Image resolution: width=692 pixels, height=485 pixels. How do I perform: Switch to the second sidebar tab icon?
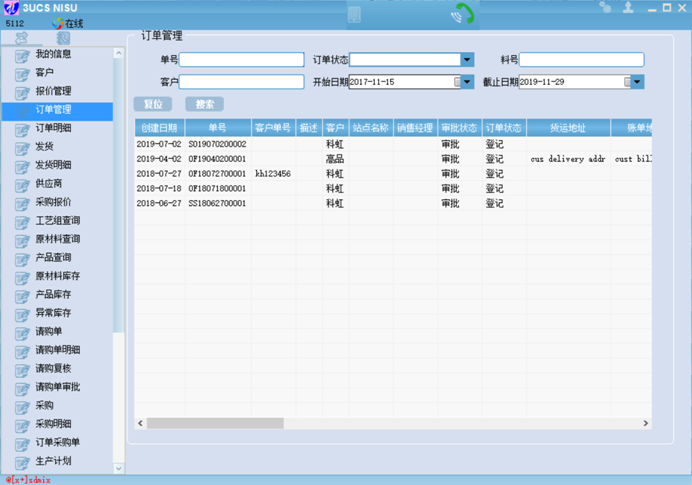point(63,38)
